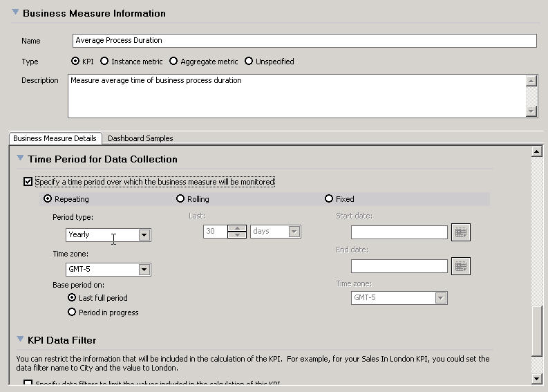The width and height of the screenshot is (548, 392).
Task: Choose the Period in progress option
Action: (x=72, y=312)
